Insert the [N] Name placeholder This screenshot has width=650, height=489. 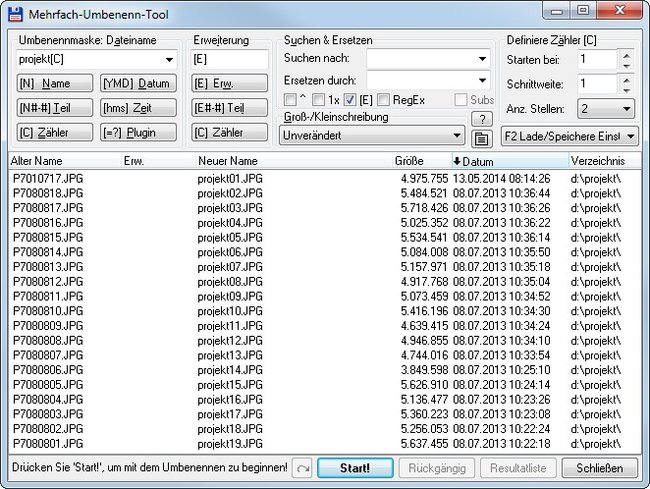55,83
